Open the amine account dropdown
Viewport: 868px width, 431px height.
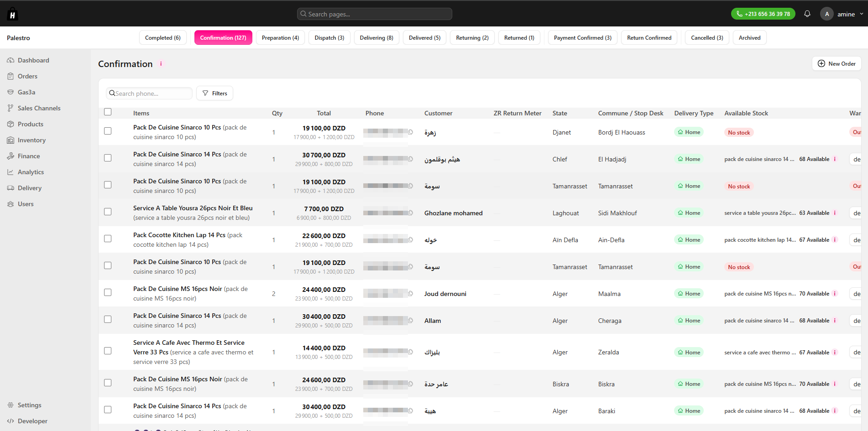(842, 14)
